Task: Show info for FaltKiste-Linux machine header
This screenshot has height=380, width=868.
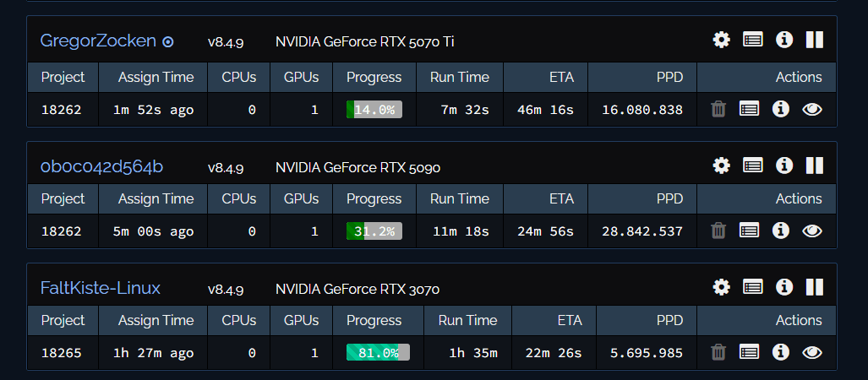Action: click(x=784, y=287)
